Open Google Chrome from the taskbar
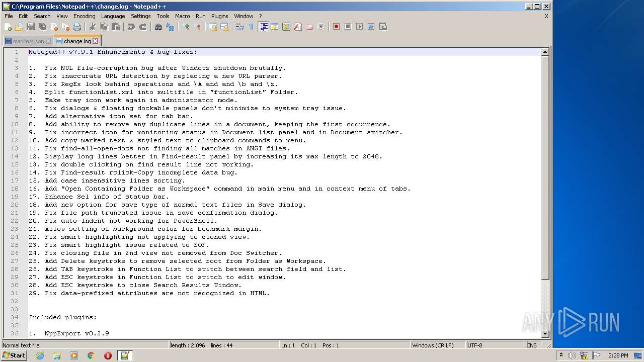The height and width of the screenshot is (362, 644). coord(91,355)
